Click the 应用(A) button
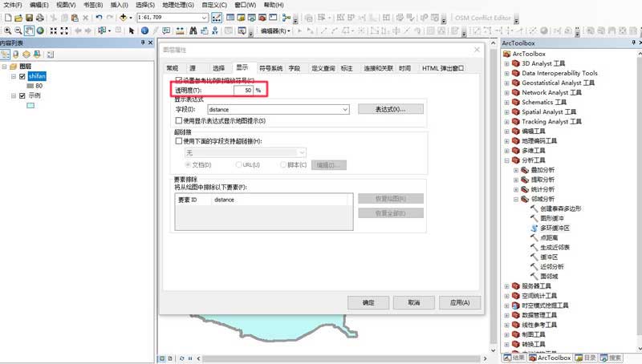 coord(460,302)
